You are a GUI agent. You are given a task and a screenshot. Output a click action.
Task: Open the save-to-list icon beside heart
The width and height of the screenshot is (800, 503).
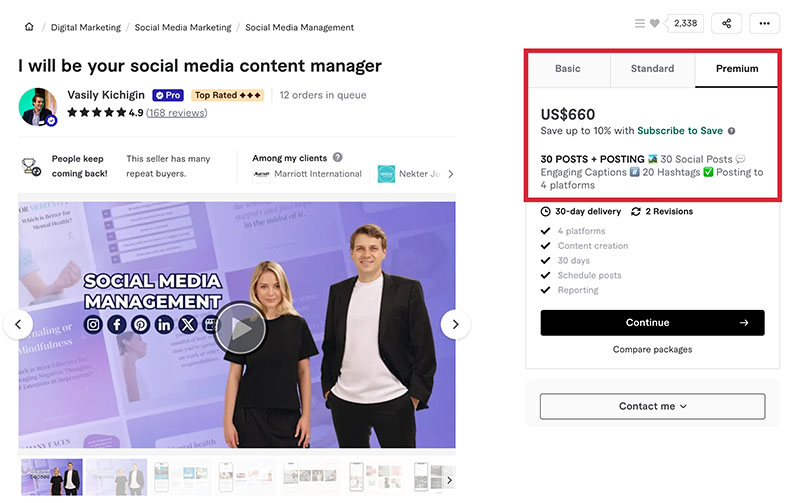(x=639, y=23)
